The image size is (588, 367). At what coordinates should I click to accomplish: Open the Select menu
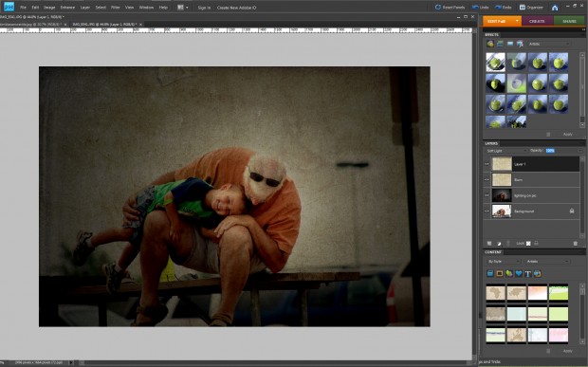(101, 8)
